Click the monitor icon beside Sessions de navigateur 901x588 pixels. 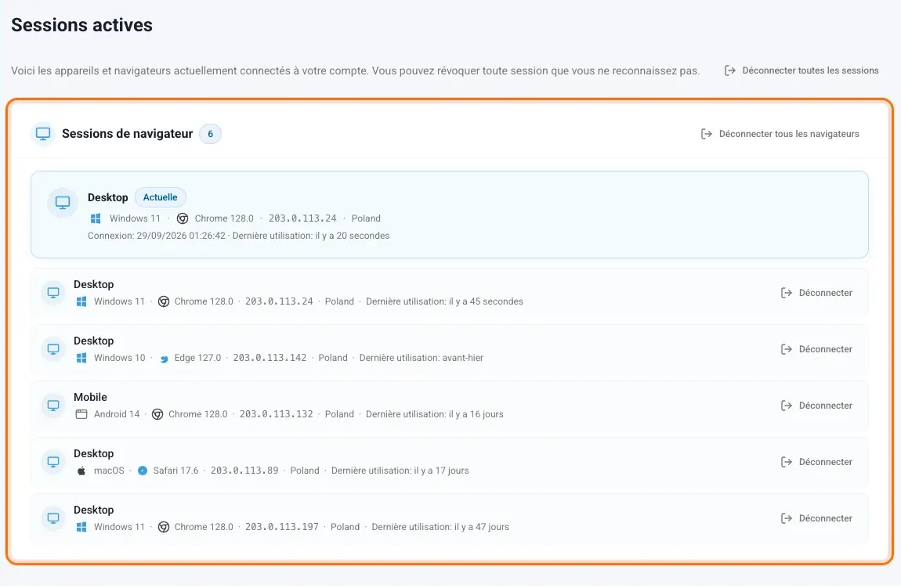coord(43,134)
